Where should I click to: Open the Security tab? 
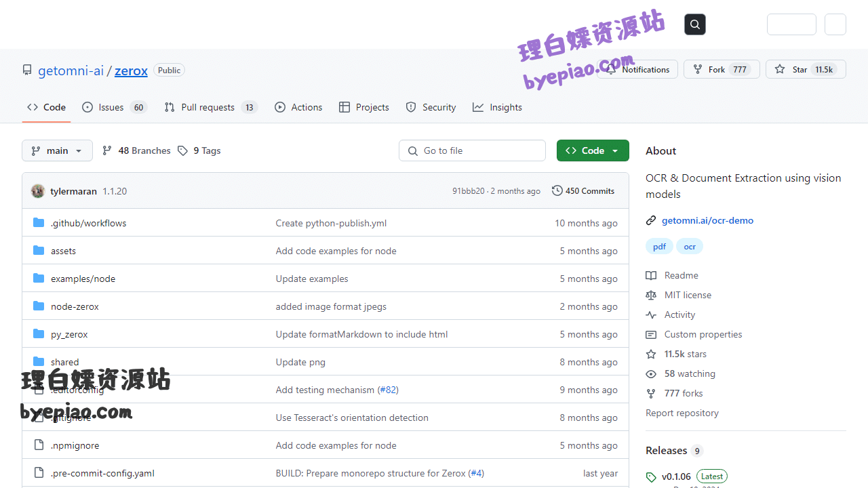tap(431, 107)
